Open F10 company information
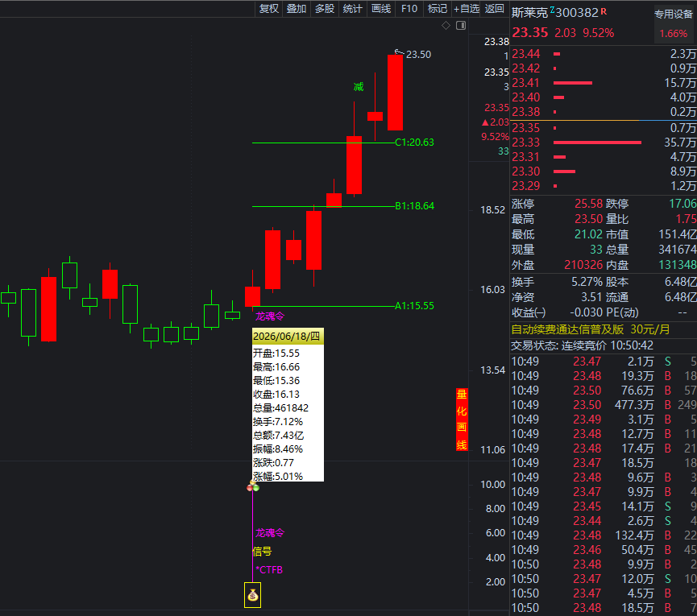Image resolution: width=697 pixels, height=616 pixels. pyautogui.click(x=409, y=8)
